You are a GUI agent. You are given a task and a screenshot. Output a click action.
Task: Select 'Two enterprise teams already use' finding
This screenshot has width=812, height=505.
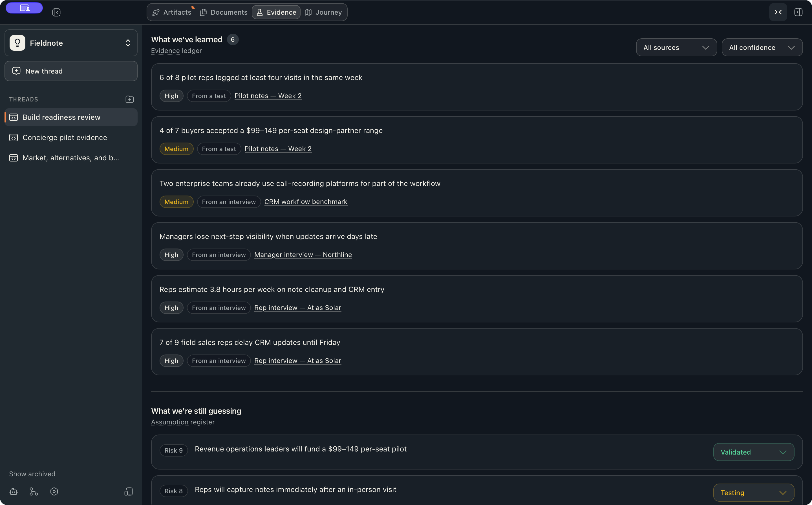(x=476, y=193)
